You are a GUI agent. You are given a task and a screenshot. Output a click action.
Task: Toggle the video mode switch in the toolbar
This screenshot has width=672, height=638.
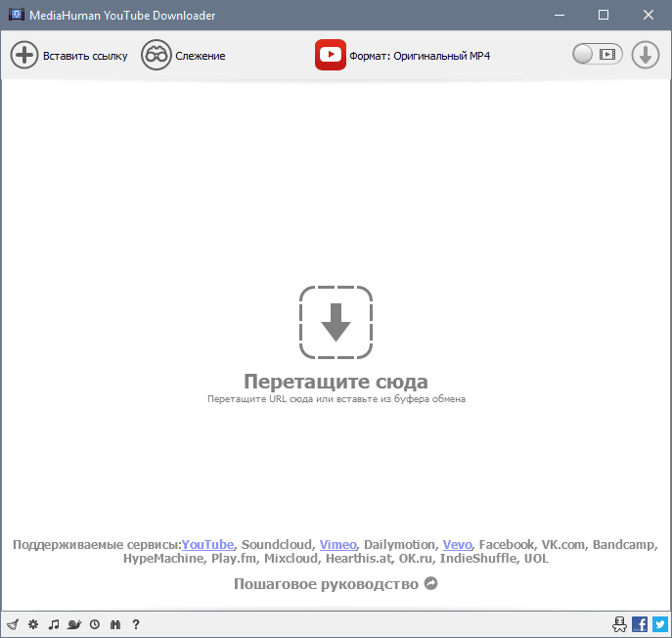(597, 56)
